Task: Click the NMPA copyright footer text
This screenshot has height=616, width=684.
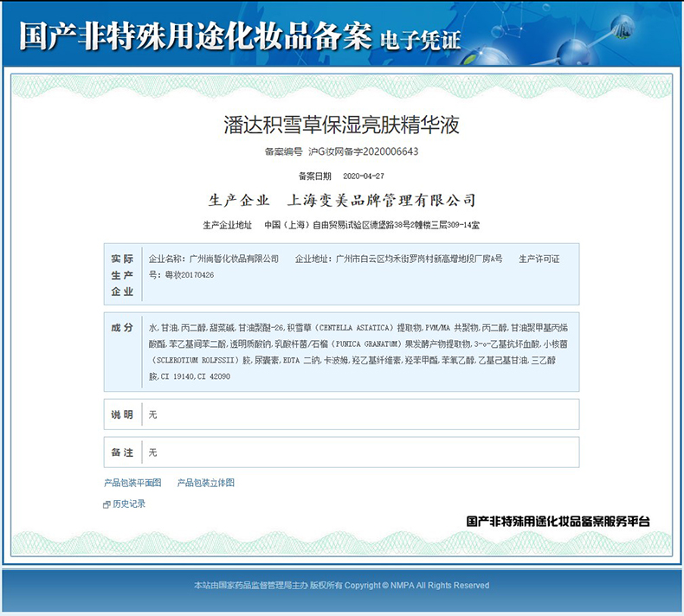Action: pos(341,586)
